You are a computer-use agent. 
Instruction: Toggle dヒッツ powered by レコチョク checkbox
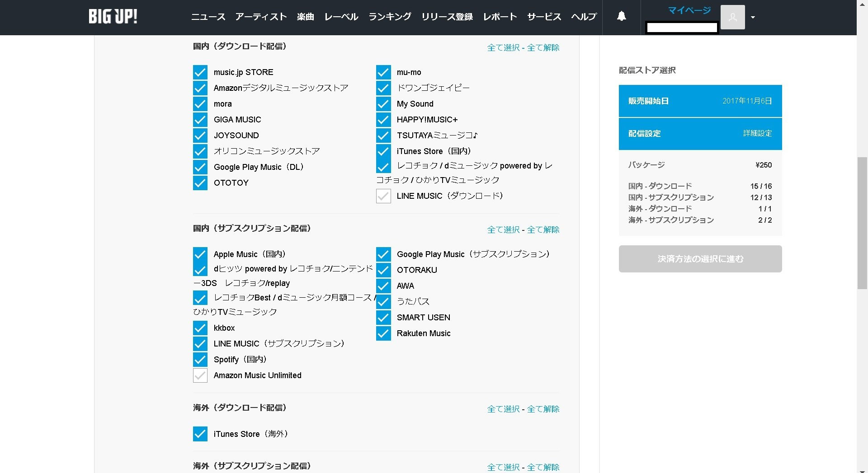pos(200,269)
